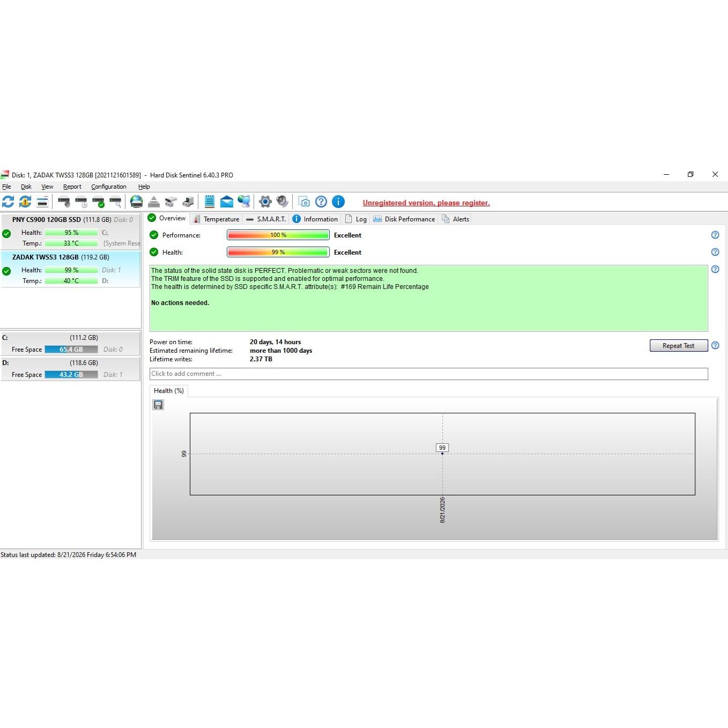The width and height of the screenshot is (728, 728).
Task: Click help icon next to Performance row
Action: 715,235
